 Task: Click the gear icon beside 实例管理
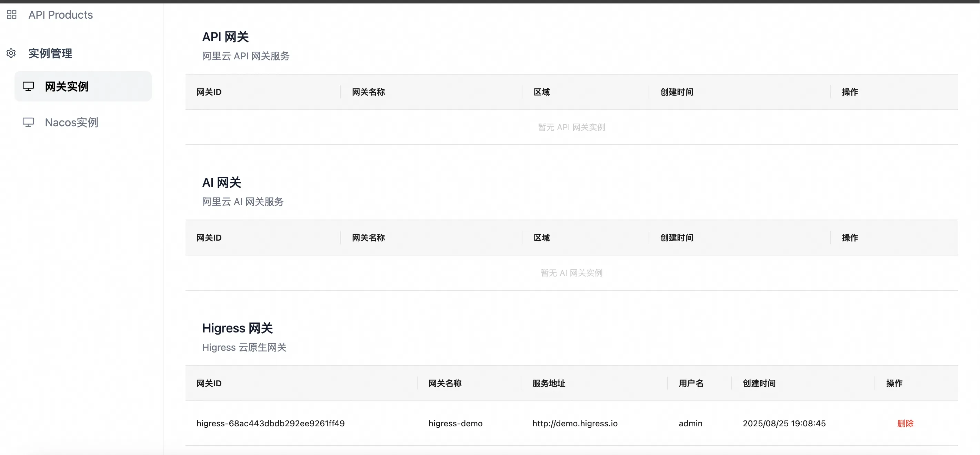(x=11, y=53)
